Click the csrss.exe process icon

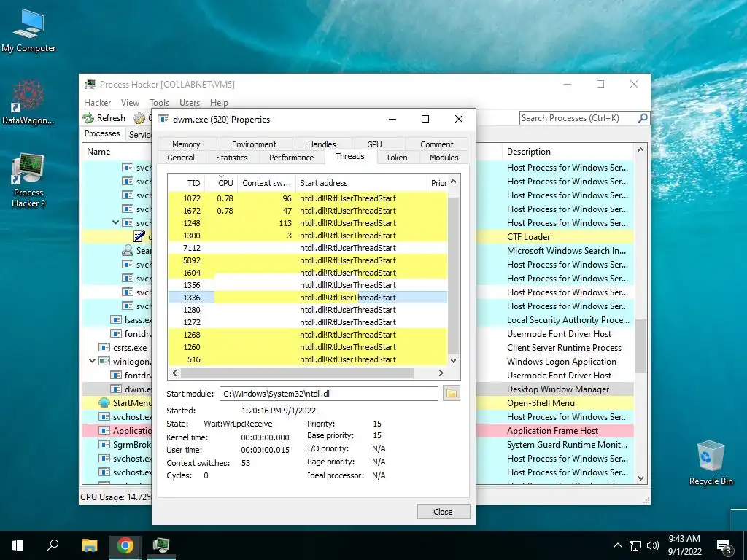click(104, 348)
